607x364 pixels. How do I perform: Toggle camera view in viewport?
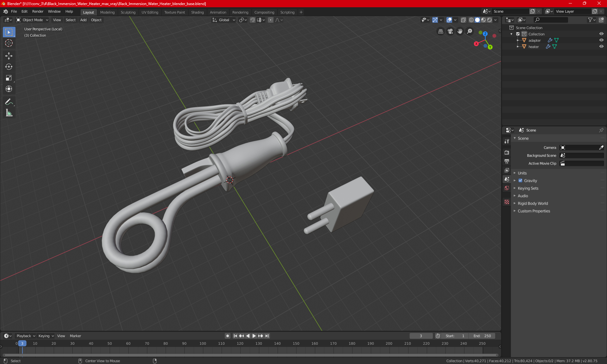coord(450,31)
